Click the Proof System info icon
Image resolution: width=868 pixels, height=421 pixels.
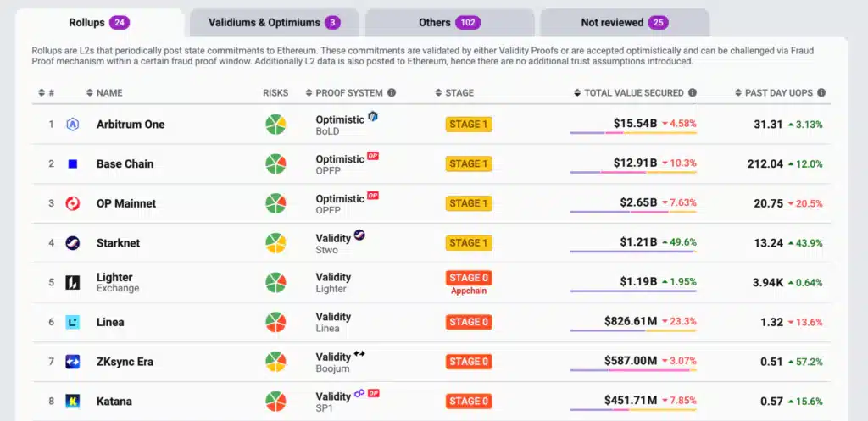tap(392, 93)
